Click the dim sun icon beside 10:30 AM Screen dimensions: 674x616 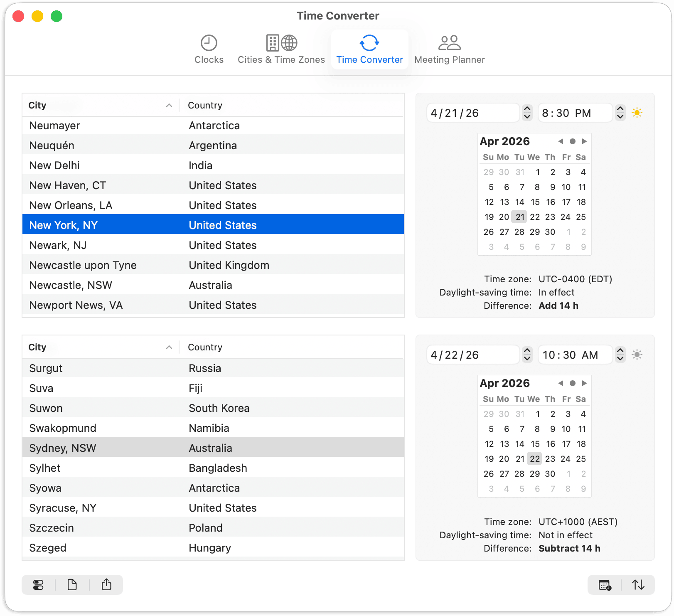point(637,355)
